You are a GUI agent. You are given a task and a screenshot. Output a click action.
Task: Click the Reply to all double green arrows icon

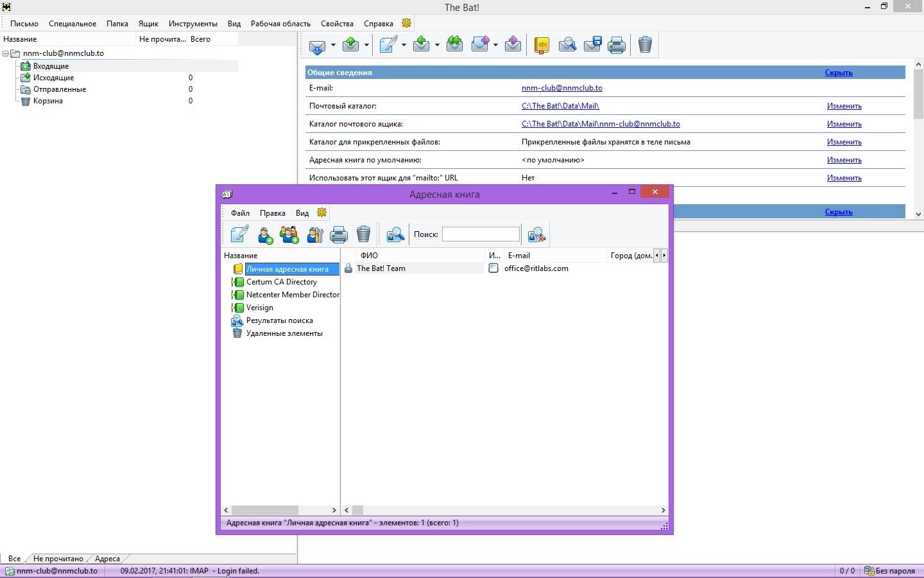click(455, 44)
